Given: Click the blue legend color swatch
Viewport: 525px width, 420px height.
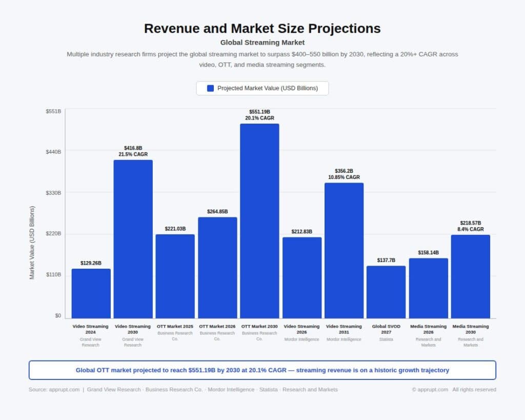Looking at the screenshot, I should point(210,88).
